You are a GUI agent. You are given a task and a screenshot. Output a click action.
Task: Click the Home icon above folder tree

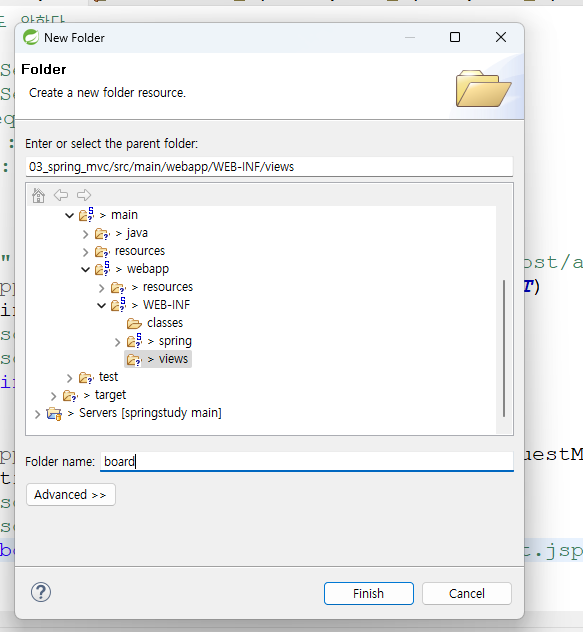38,195
